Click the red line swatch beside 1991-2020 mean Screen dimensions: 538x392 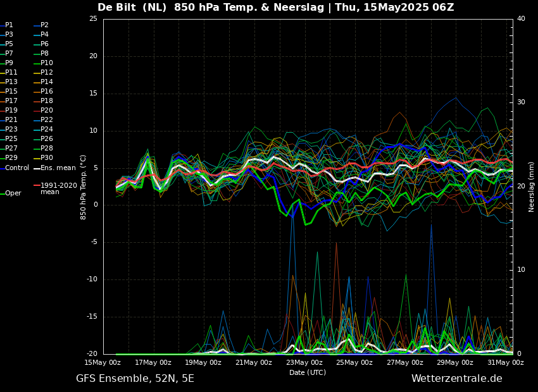click(x=36, y=186)
